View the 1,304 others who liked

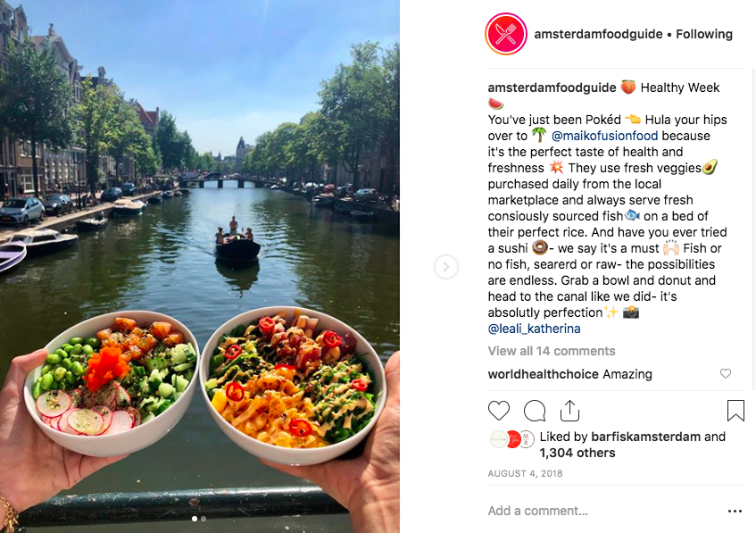point(577,453)
